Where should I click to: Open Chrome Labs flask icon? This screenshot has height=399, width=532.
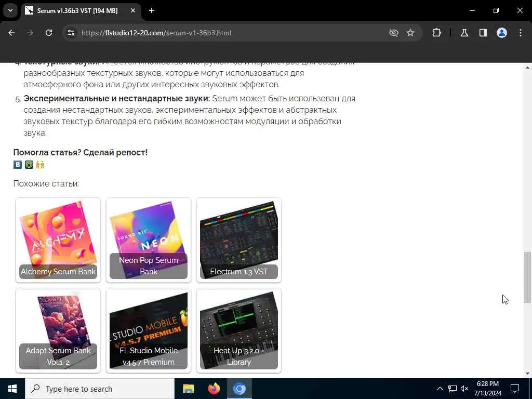[464, 33]
